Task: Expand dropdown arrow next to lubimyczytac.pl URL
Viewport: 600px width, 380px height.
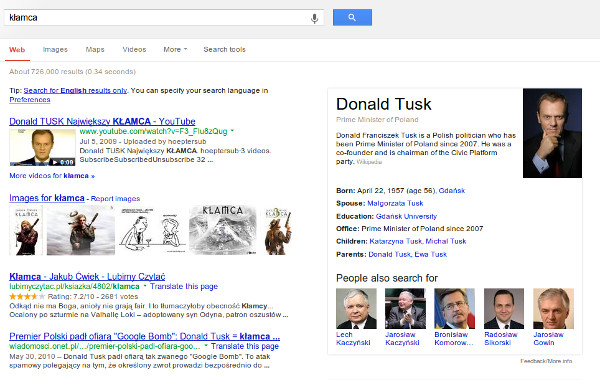Action: pos(145,286)
